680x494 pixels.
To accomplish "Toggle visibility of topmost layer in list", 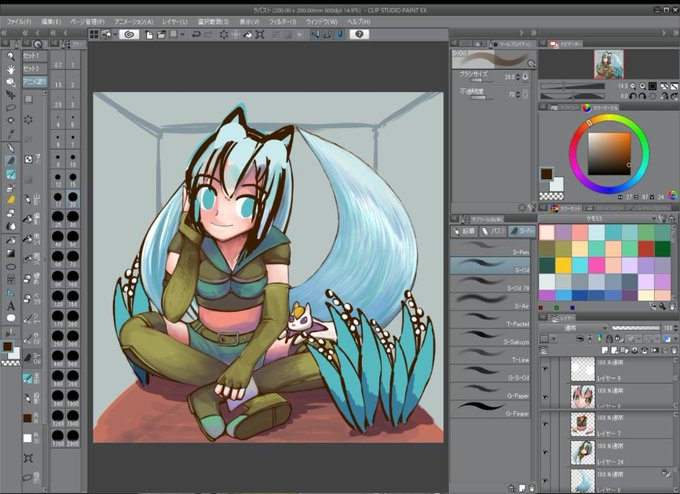I will 545,369.
